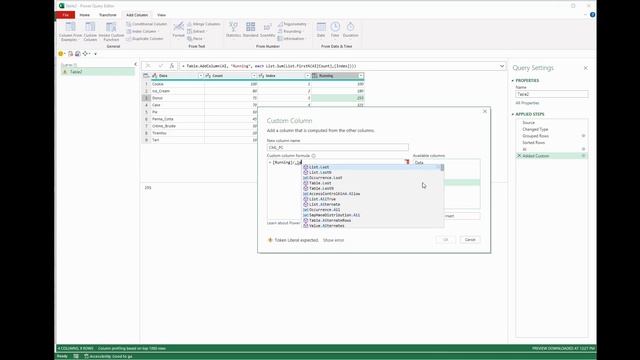The width and height of the screenshot is (640, 360).
Task: Open the File tab
Action: 65,15
